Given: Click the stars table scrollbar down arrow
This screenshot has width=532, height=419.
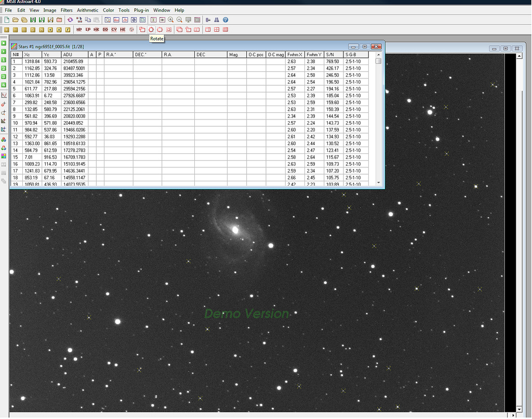Looking at the screenshot, I should click(x=379, y=182).
